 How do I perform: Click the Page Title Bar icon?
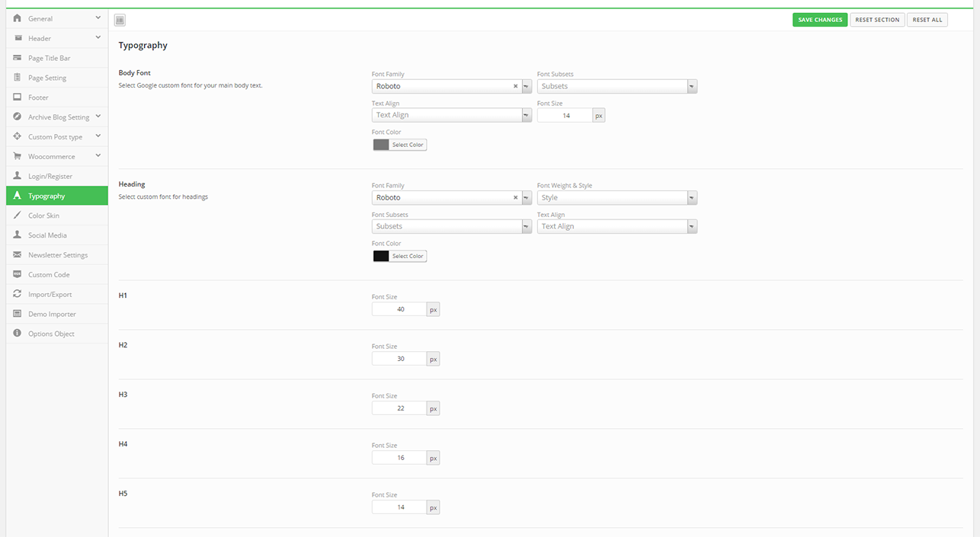tap(17, 57)
